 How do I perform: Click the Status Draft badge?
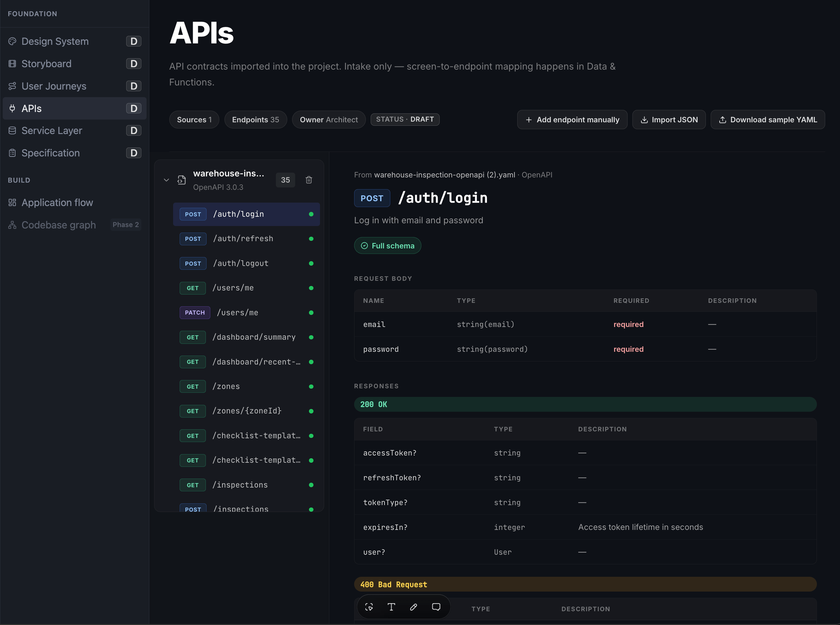pos(405,119)
